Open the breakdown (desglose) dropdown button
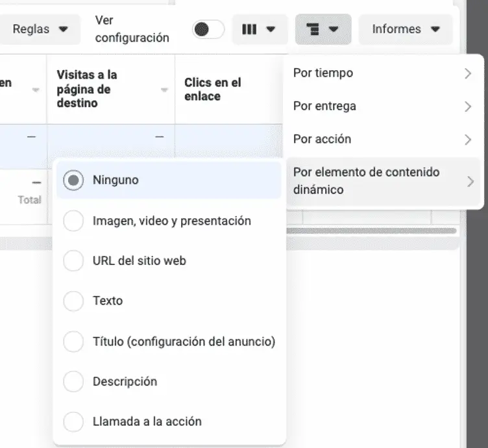Screen dimensions: 488x448 [323, 29]
